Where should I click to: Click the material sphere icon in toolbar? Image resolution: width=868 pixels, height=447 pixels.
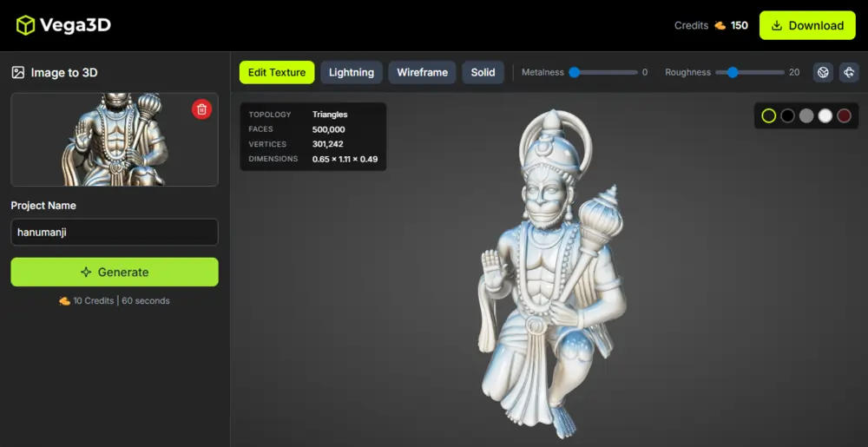[x=823, y=72]
